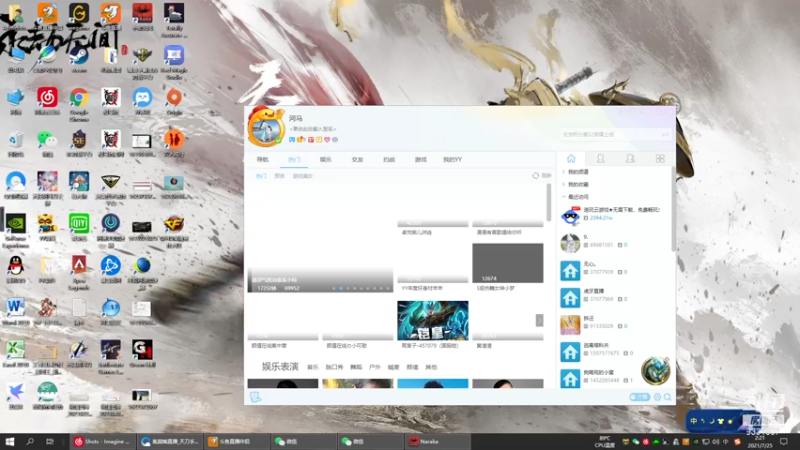Click the video list vertical scrollbar

(x=548, y=203)
